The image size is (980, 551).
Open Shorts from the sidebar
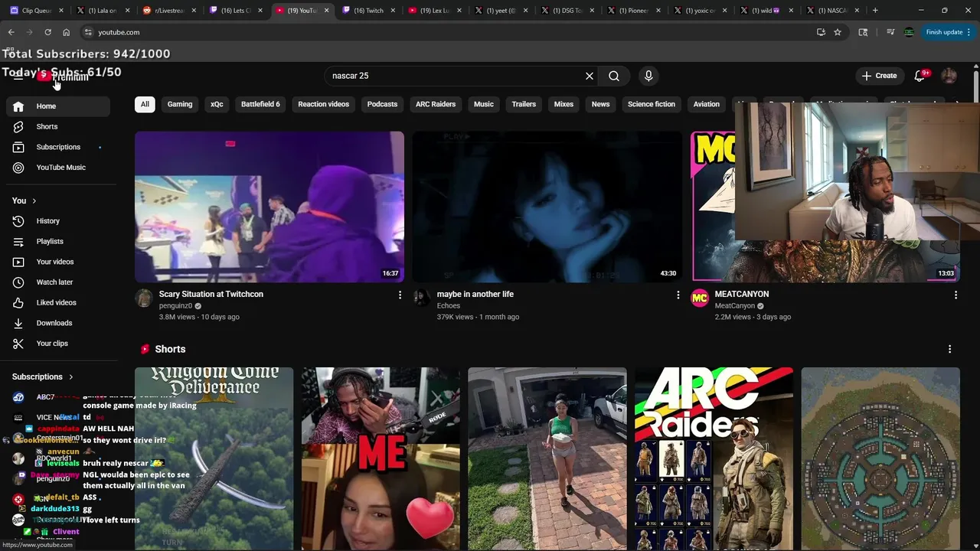click(x=58, y=126)
